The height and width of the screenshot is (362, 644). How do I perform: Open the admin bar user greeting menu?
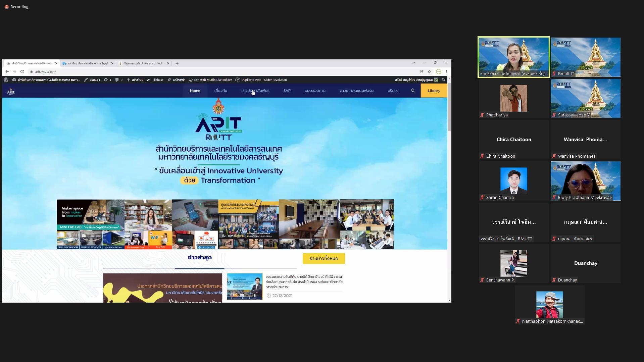coord(416,80)
